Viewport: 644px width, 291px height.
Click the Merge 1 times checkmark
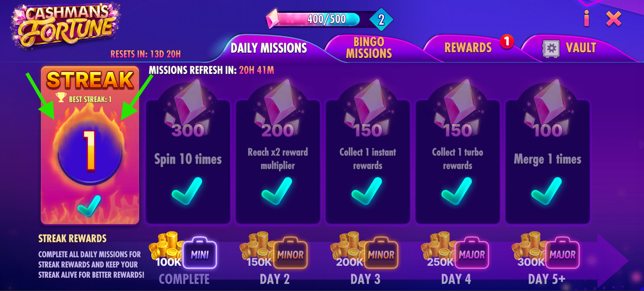pos(547,191)
